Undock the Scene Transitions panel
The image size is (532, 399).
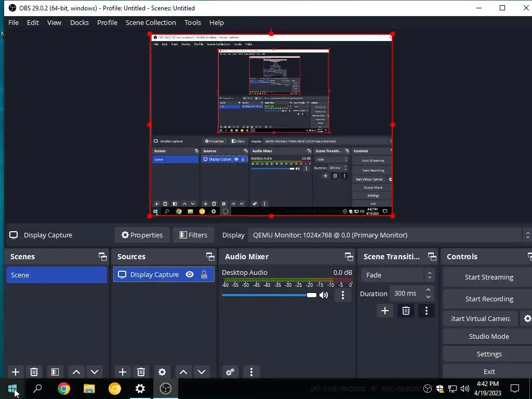(x=432, y=257)
